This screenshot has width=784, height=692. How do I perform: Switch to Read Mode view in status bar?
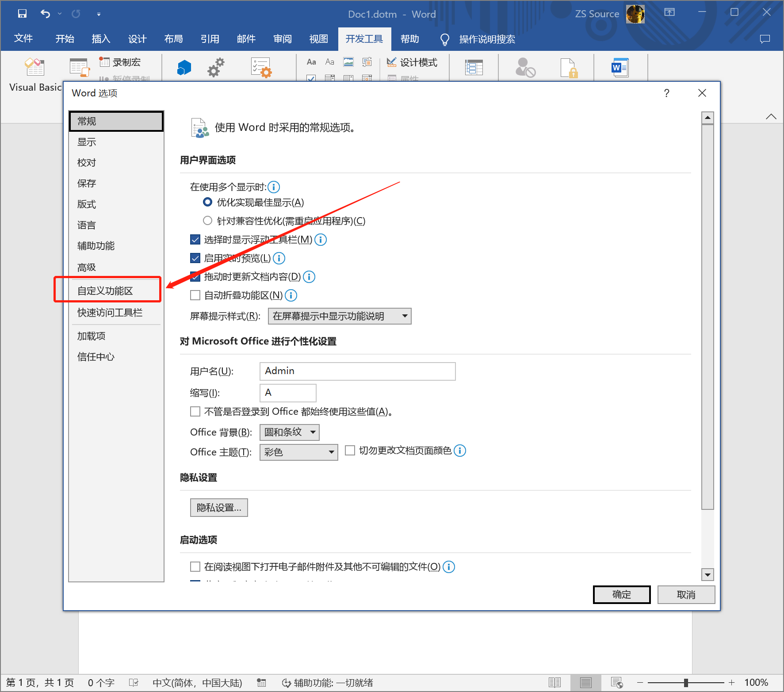[x=555, y=683]
